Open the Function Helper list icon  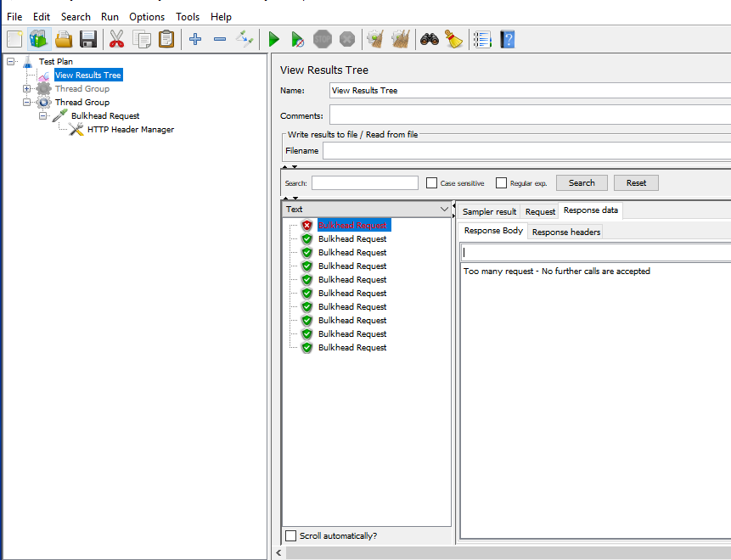[482, 39]
